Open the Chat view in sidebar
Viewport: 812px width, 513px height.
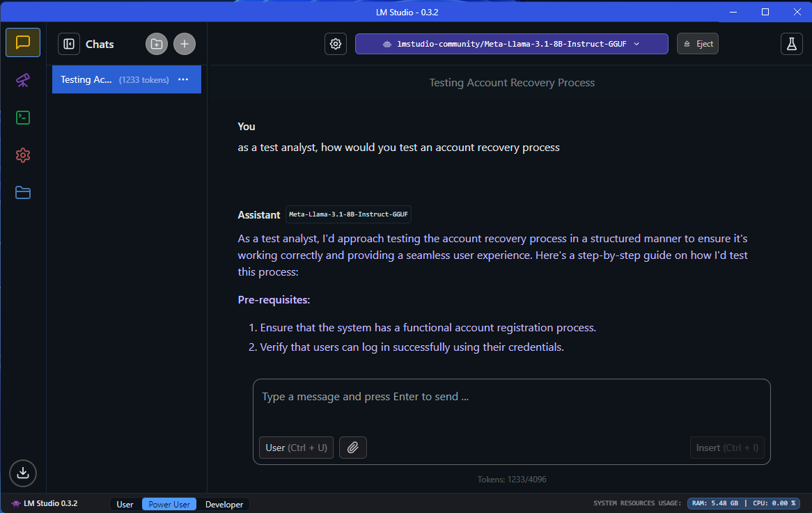[23, 42]
